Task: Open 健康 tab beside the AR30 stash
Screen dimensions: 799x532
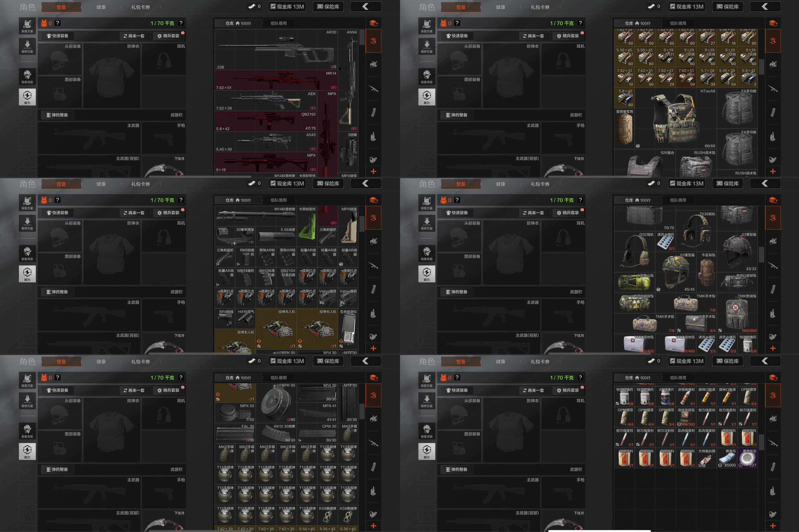Action: pos(101,7)
